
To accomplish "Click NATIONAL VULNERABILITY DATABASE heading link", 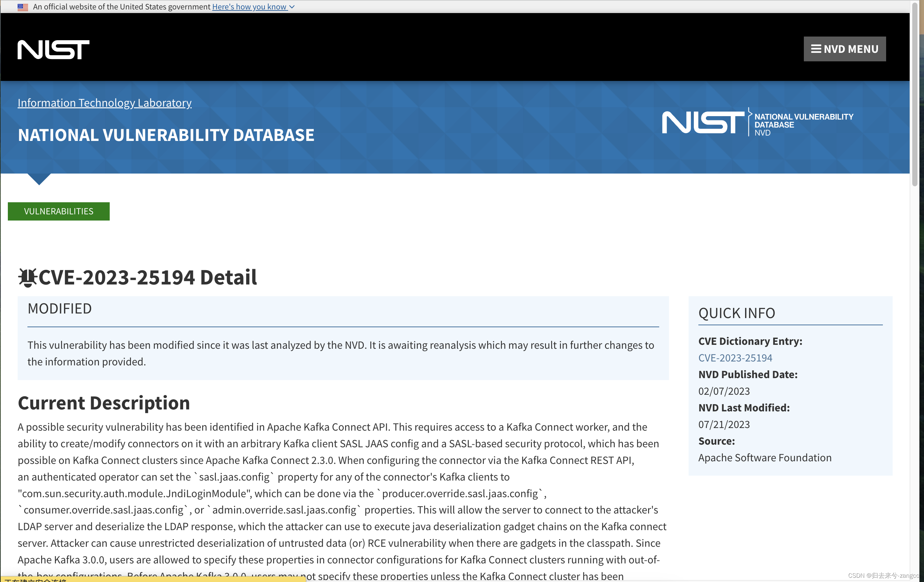I will pos(166,135).
